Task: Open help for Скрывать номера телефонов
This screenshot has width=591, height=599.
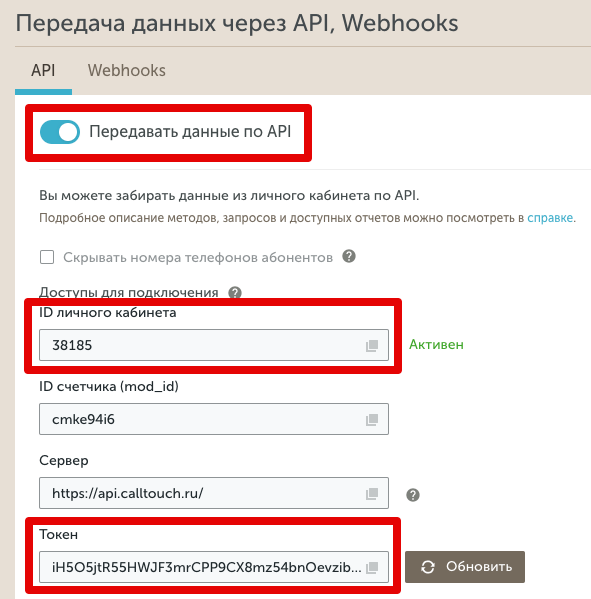Action: 349,256
